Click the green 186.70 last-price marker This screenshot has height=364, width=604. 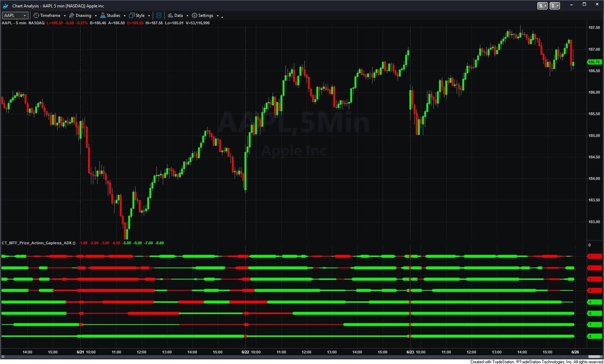click(594, 62)
